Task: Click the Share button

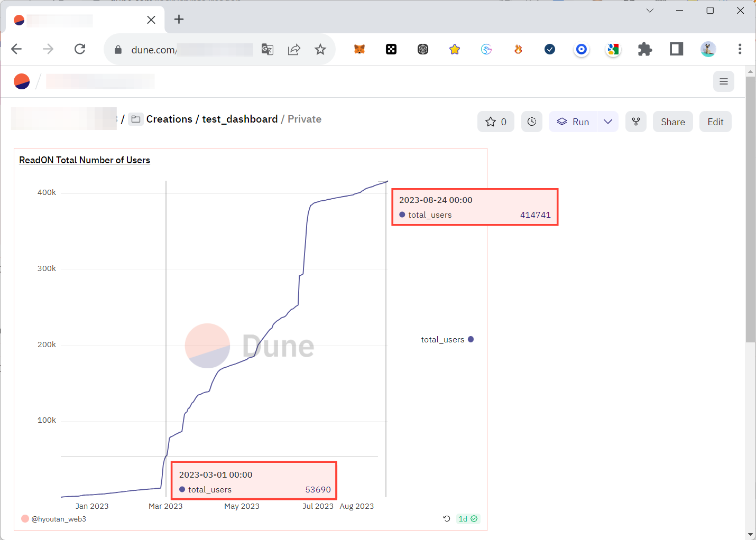Action: pyautogui.click(x=672, y=122)
